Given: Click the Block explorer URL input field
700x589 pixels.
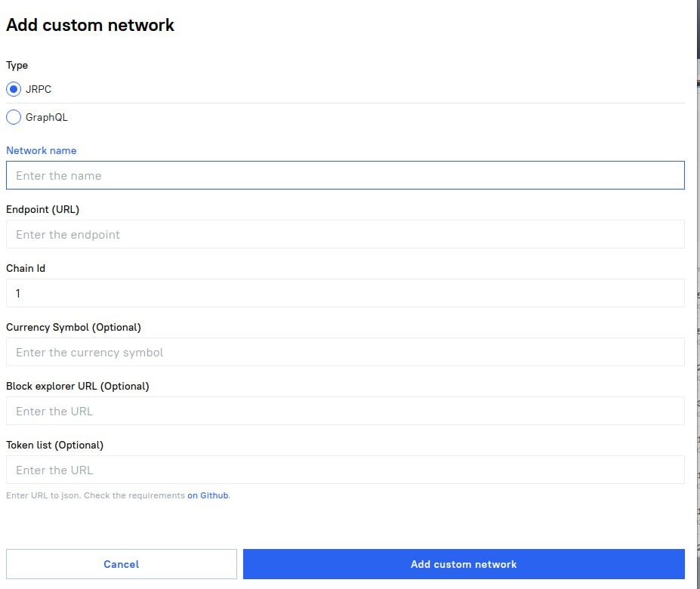Looking at the screenshot, I should pyautogui.click(x=345, y=411).
